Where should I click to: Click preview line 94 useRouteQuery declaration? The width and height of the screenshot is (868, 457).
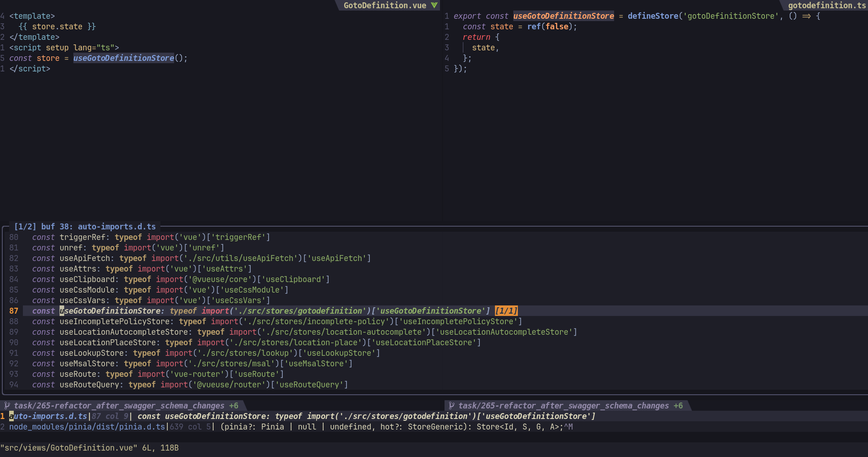tap(190, 385)
